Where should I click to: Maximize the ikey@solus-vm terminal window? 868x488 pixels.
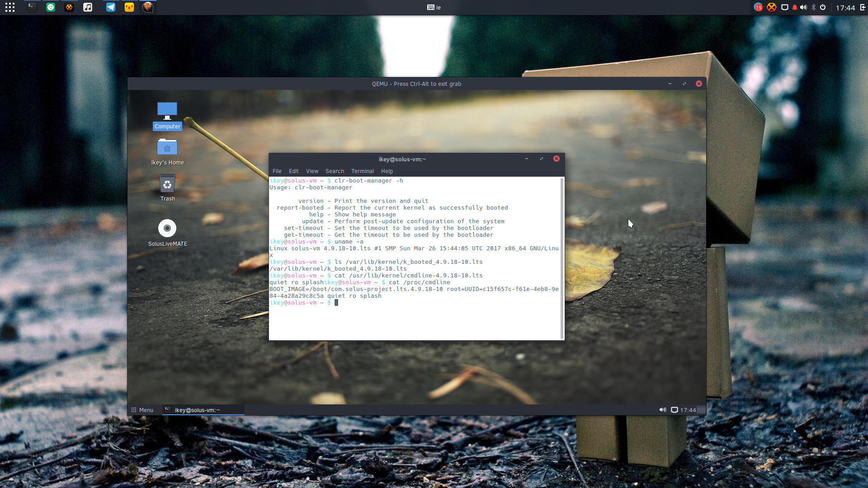[x=542, y=159]
